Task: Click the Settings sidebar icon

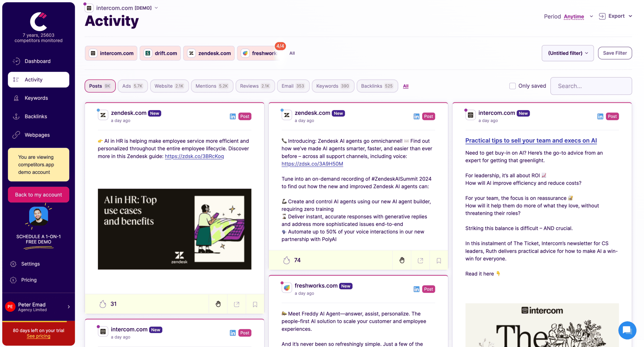Action: pyautogui.click(x=13, y=264)
